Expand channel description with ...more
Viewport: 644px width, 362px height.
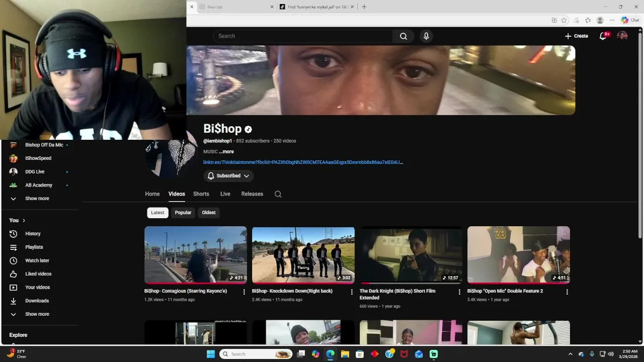pos(226,152)
